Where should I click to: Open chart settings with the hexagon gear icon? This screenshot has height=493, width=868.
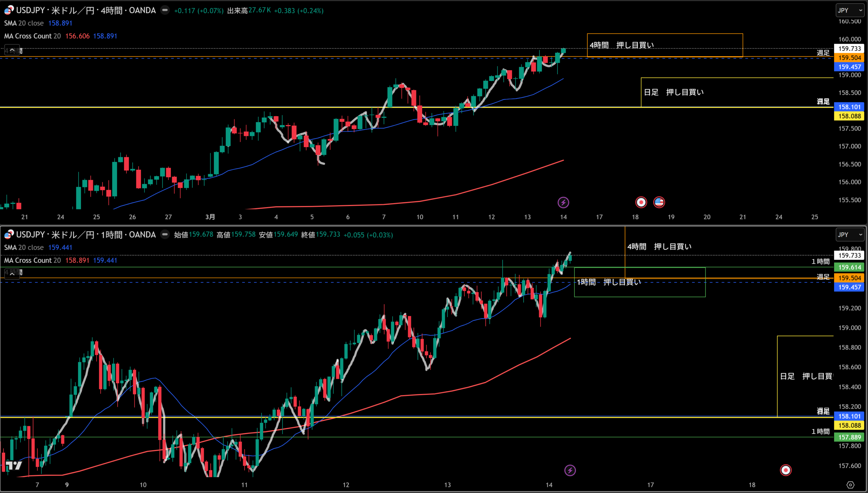850,485
